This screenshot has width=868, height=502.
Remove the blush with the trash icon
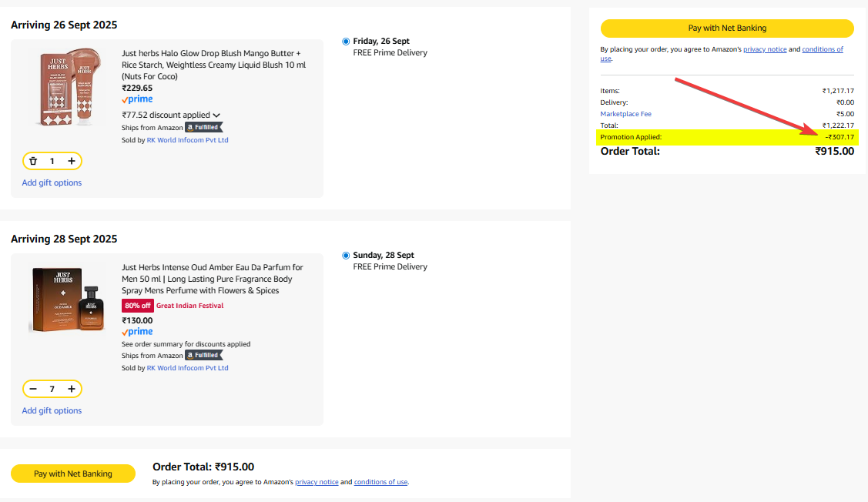click(x=33, y=161)
